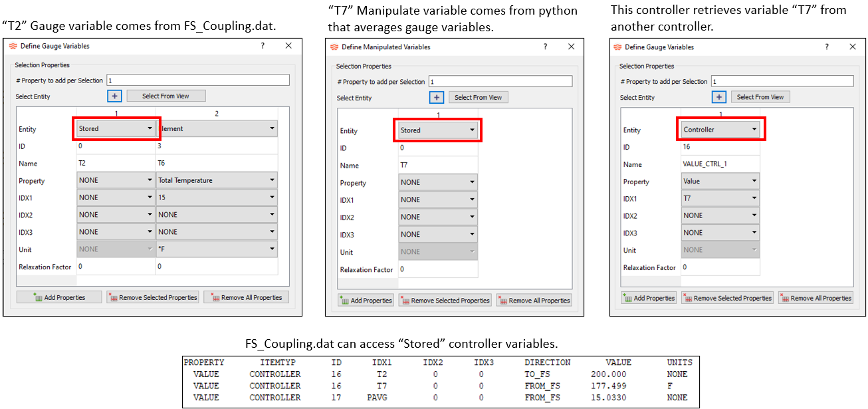Open the Total Temperature property dropdown
The height and width of the screenshot is (409, 868).
click(x=217, y=180)
